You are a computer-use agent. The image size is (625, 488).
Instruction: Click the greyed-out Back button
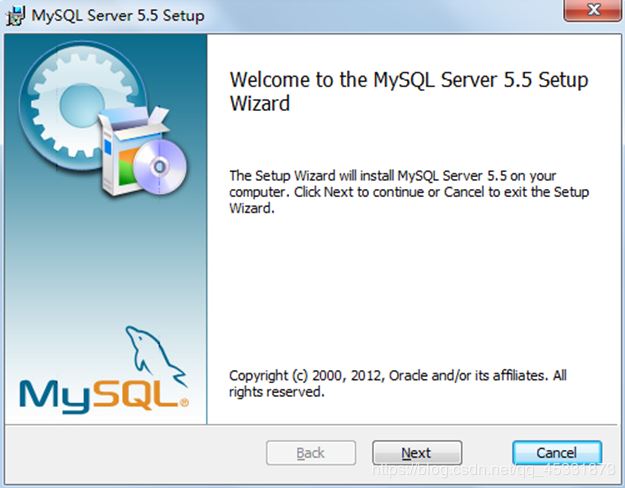310,453
